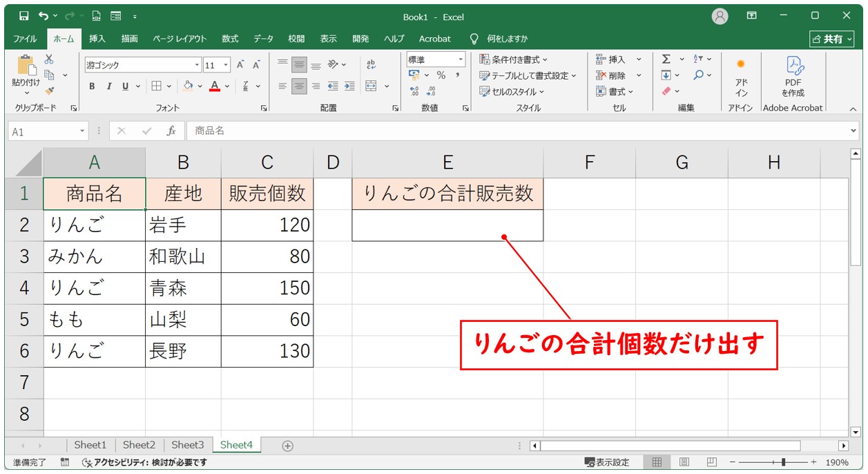
Task: Toggle Bold formatting
Action: pos(92,86)
